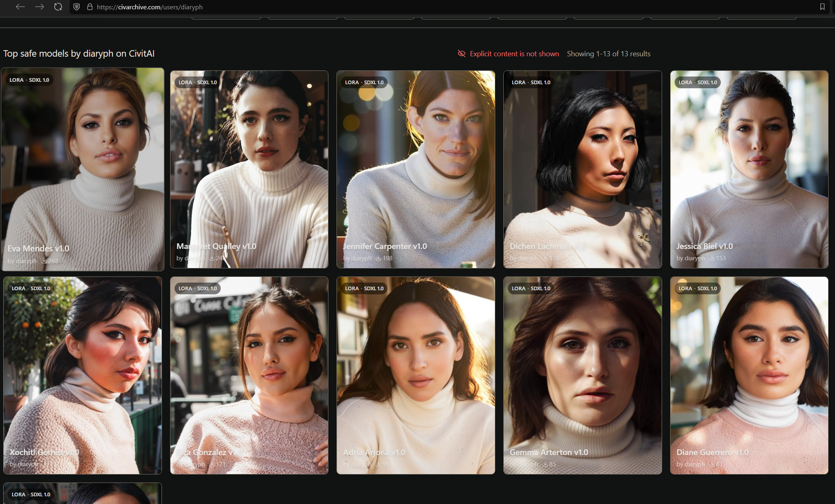
Task: Bookmark this page with bookmark icon
Action: (822, 7)
